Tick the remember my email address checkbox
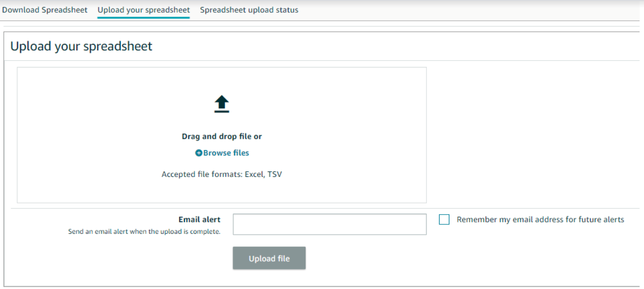 [x=444, y=220]
